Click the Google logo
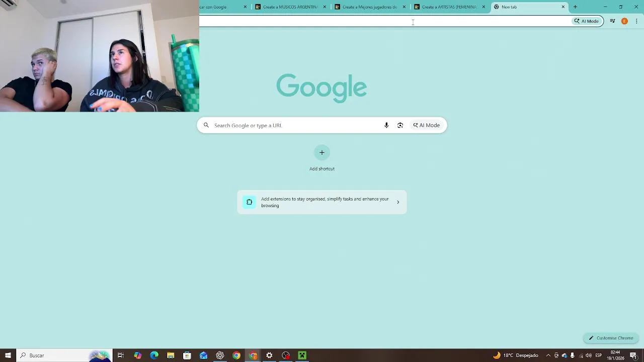The image size is (644, 362). (x=321, y=87)
